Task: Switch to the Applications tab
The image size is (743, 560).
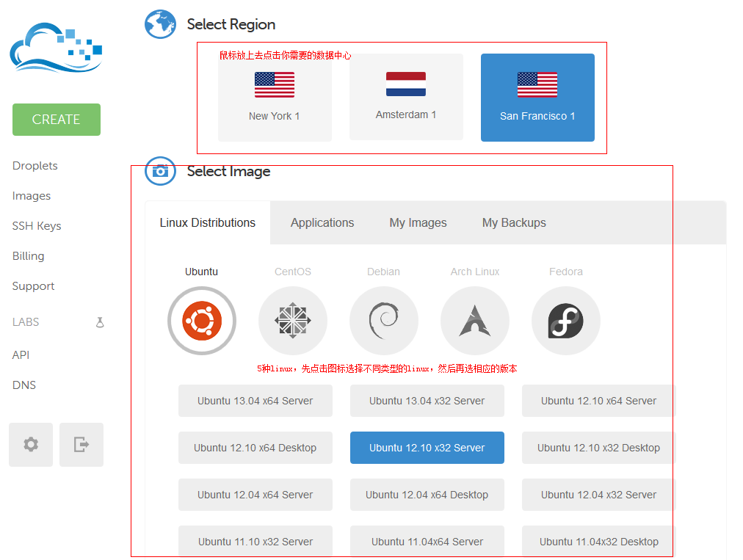Action: tap(322, 222)
